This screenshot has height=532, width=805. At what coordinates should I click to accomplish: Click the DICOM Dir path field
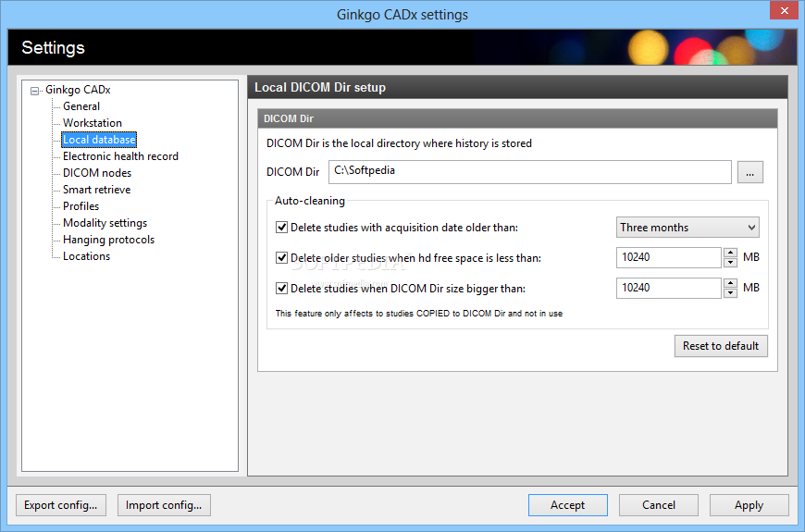tap(530, 172)
